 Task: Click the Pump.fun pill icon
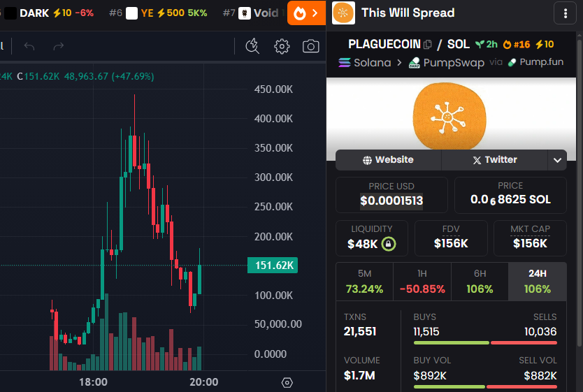[512, 62]
